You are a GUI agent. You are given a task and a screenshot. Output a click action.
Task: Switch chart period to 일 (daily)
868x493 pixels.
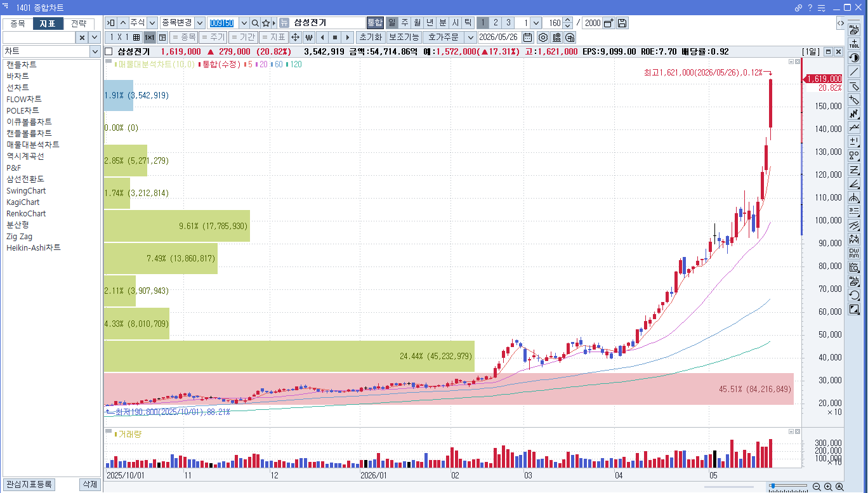(x=392, y=23)
